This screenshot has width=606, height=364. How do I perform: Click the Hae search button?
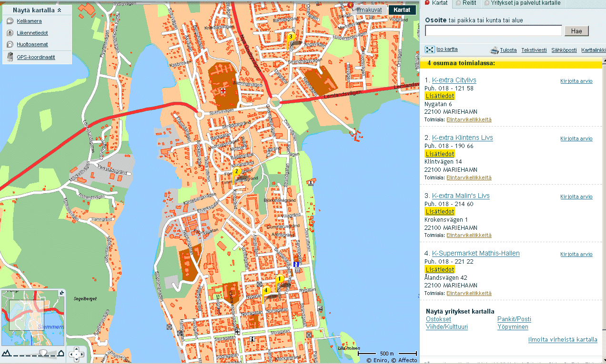tap(576, 31)
